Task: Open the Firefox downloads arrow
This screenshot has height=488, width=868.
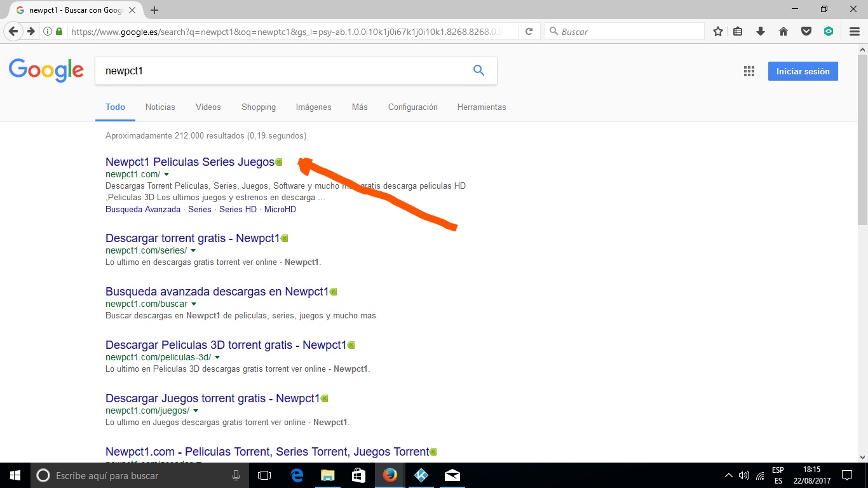Action: coord(761,31)
